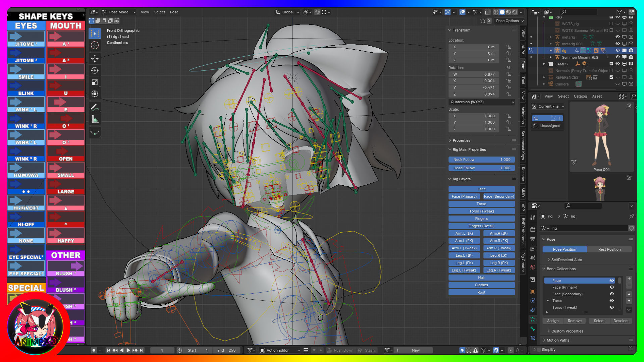
Task: Open Action Editor mode dropdown
Action: [280, 350]
